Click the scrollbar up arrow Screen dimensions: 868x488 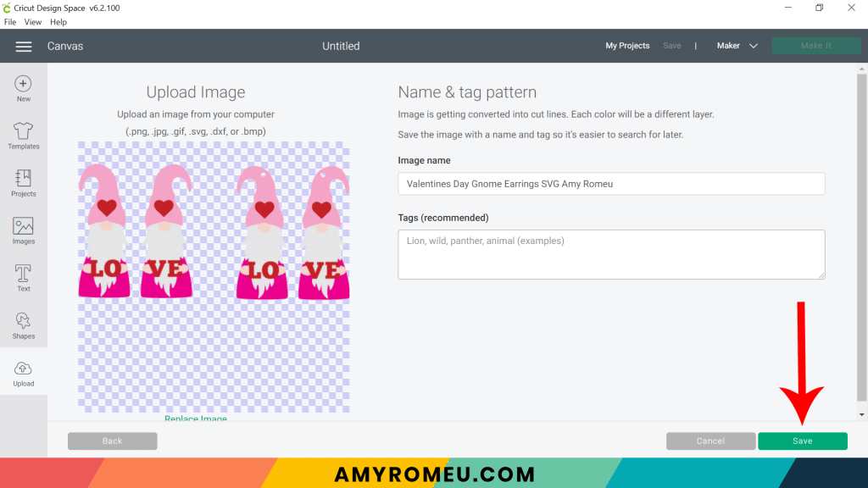click(861, 69)
